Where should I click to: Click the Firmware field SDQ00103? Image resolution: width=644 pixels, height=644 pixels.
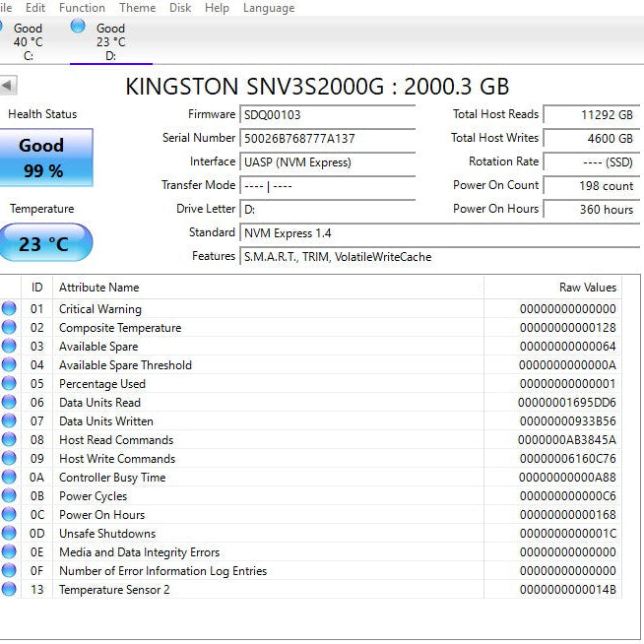point(327,114)
